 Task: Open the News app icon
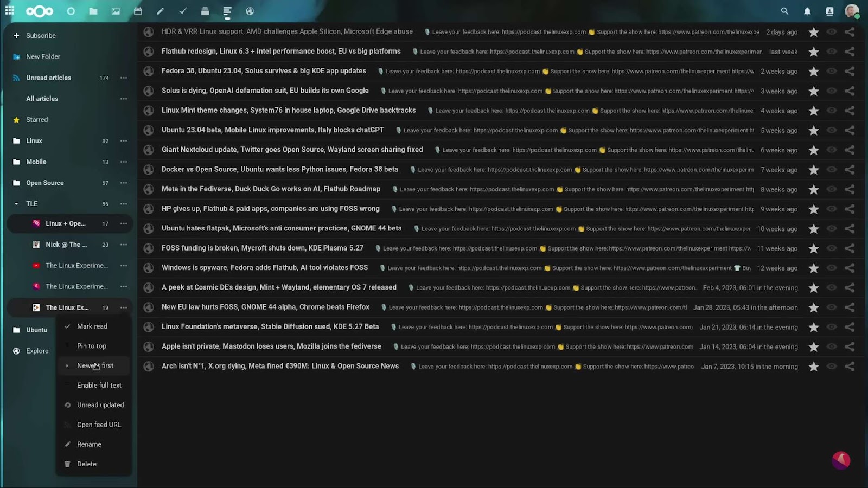pyautogui.click(x=227, y=11)
